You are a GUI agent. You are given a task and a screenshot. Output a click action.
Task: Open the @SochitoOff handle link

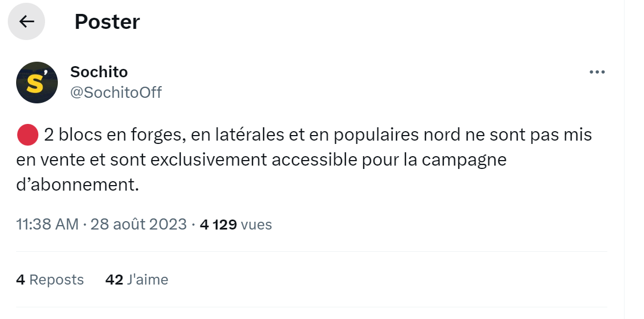[116, 92]
